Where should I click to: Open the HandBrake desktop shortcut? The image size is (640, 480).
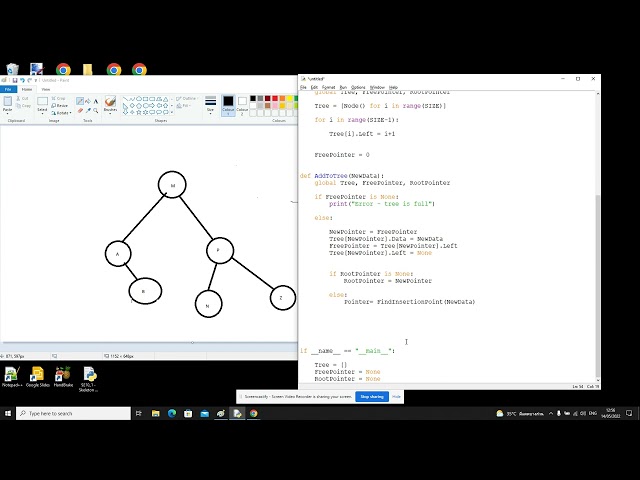click(63, 377)
